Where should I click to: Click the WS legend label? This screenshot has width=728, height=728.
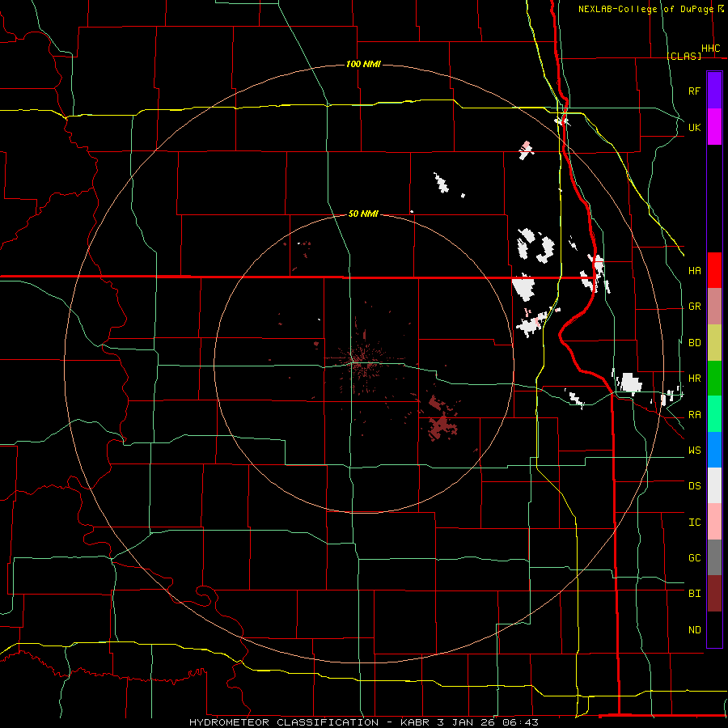tap(695, 451)
